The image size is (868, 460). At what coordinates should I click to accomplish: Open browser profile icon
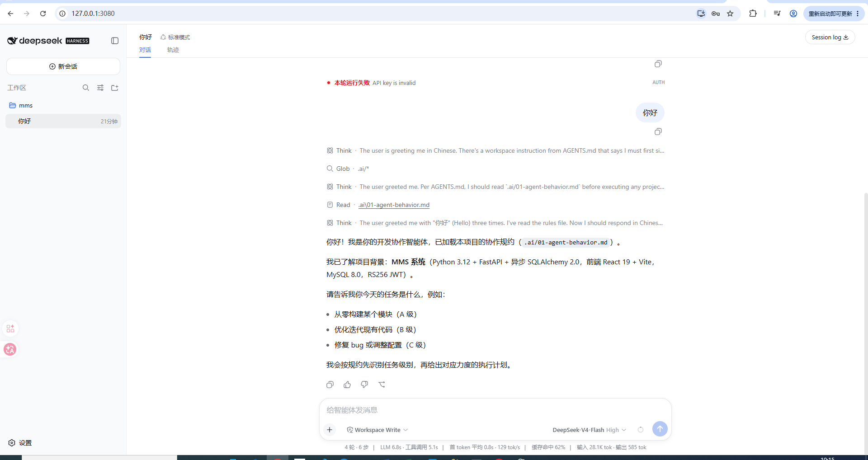click(x=793, y=14)
